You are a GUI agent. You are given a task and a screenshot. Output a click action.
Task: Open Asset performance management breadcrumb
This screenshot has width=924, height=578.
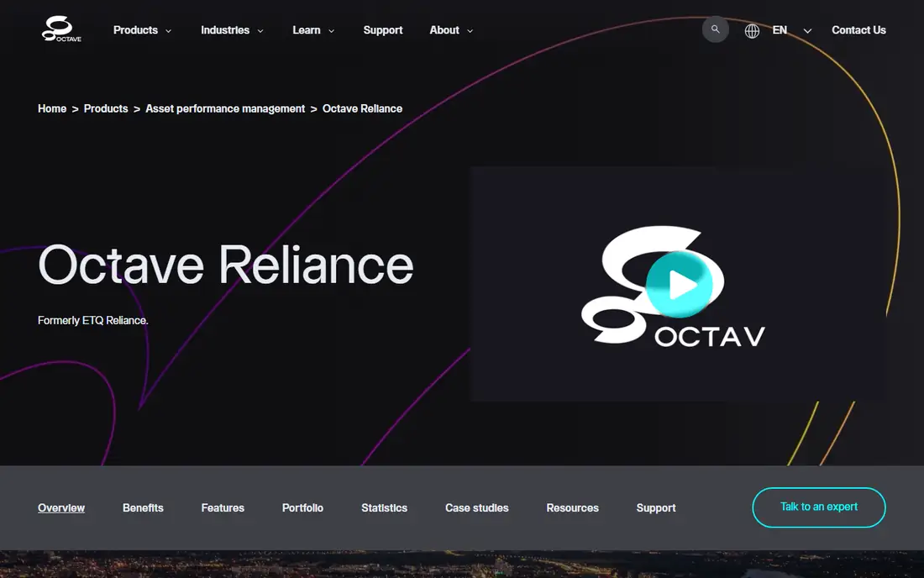pos(225,108)
